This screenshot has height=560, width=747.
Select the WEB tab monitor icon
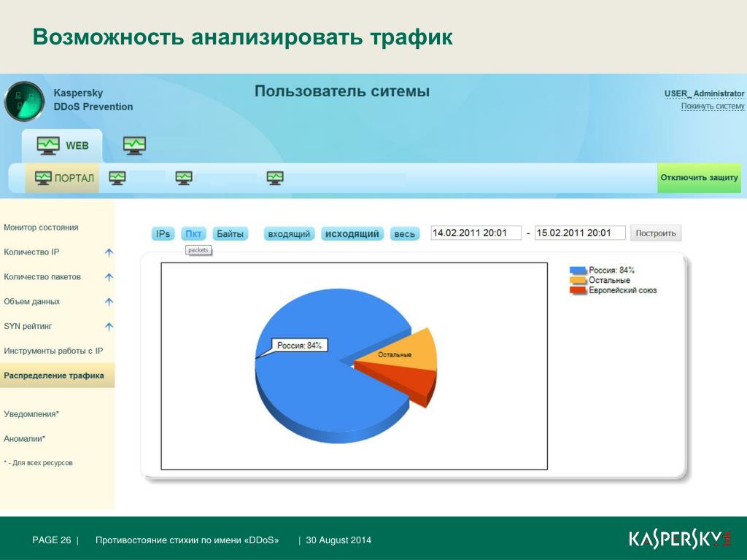49,145
